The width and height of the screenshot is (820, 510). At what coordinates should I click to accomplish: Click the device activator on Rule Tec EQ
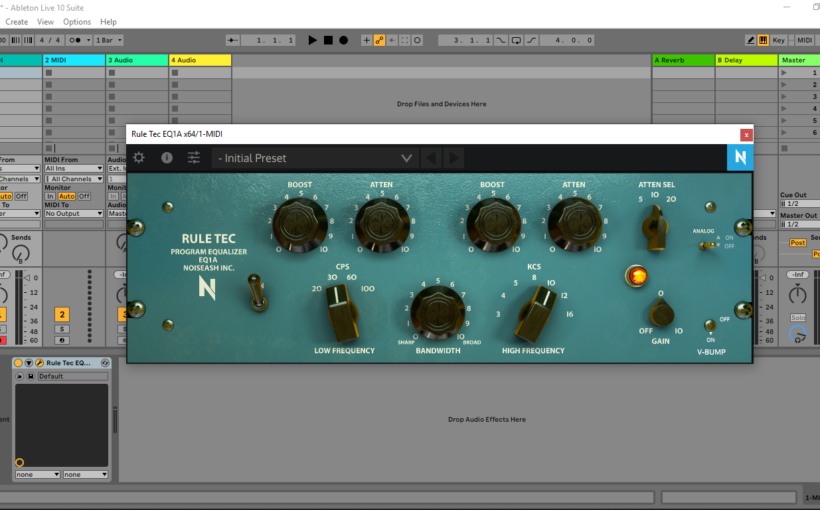click(18, 362)
